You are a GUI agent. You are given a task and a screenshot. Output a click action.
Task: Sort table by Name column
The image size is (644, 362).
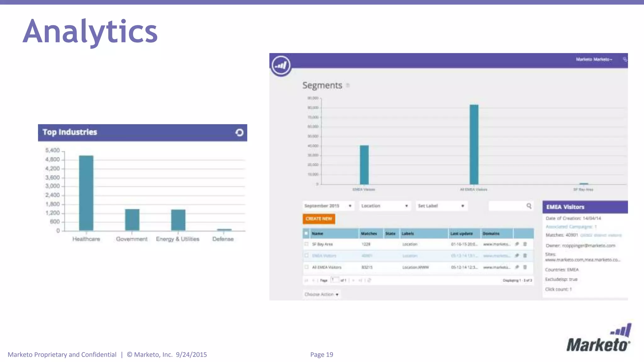pyautogui.click(x=335, y=233)
